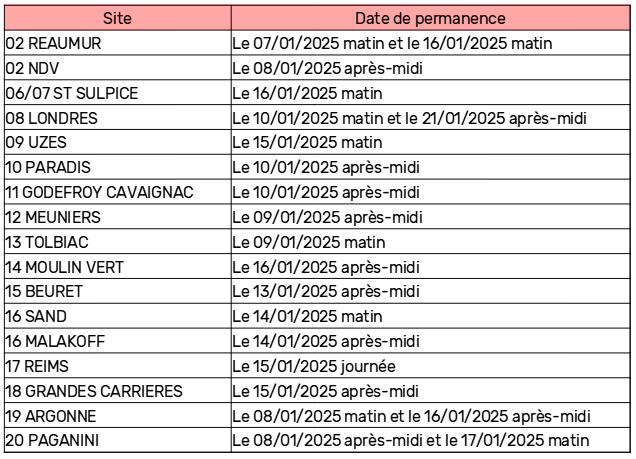Click the 18 GRANDES CARRIERES cell
Screen dimensions: 636x459
[x=118, y=390]
